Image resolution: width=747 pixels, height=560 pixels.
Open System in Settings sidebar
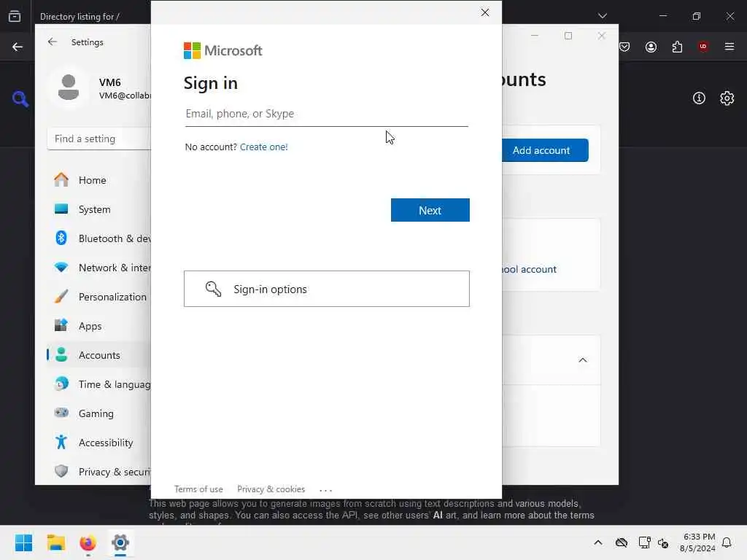(x=98, y=209)
